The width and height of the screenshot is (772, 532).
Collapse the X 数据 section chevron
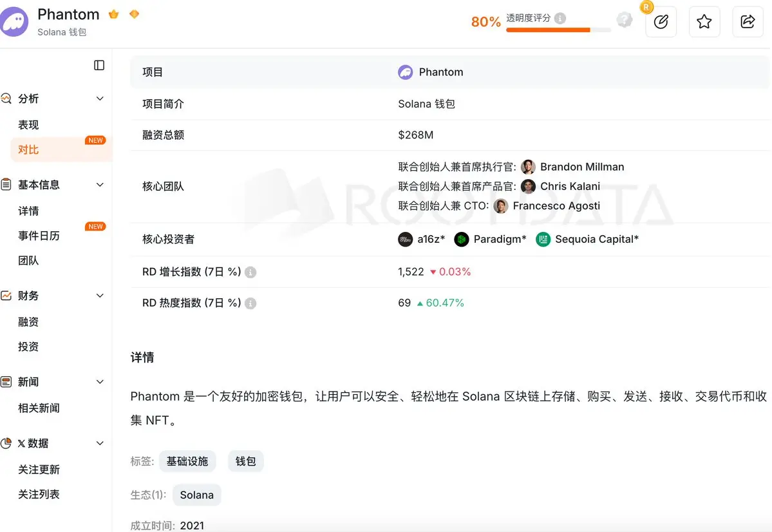click(100, 443)
